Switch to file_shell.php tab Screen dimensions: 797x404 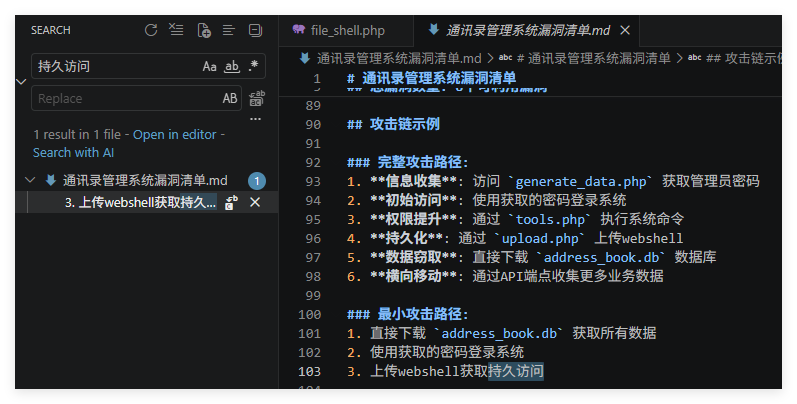click(x=346, y=30)
